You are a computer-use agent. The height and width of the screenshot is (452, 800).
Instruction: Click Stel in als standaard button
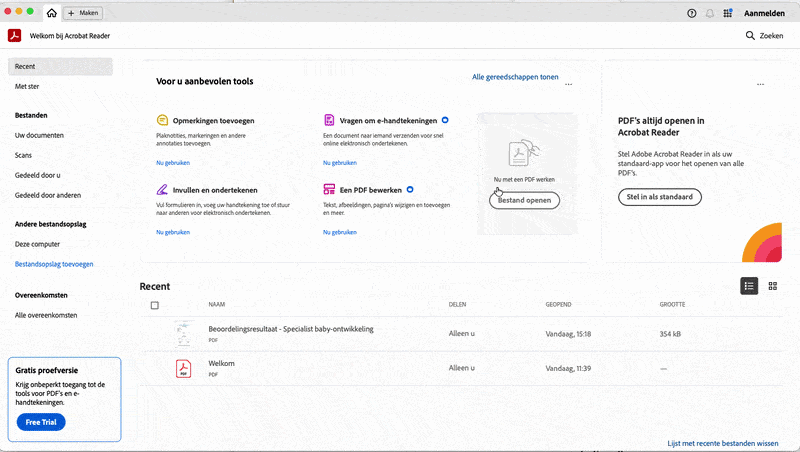[659, 197]
